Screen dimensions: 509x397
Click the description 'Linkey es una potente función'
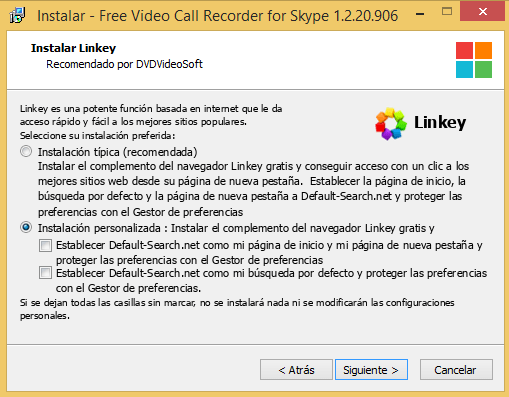151,115
